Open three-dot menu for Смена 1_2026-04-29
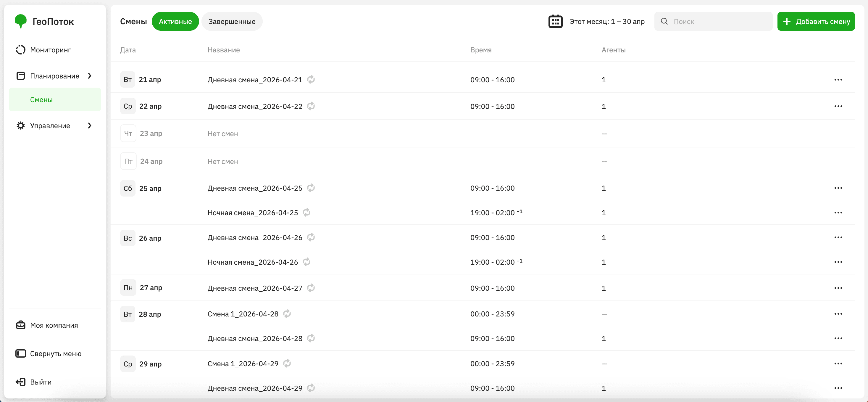The width and height of the screenshot is (868, 402). coord(838,364)
